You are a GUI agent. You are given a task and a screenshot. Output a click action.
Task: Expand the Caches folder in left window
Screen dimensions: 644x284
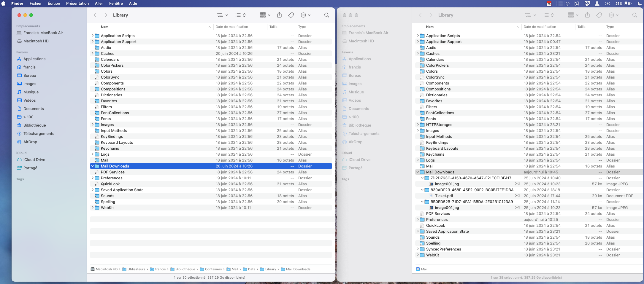tap(93, 53)
